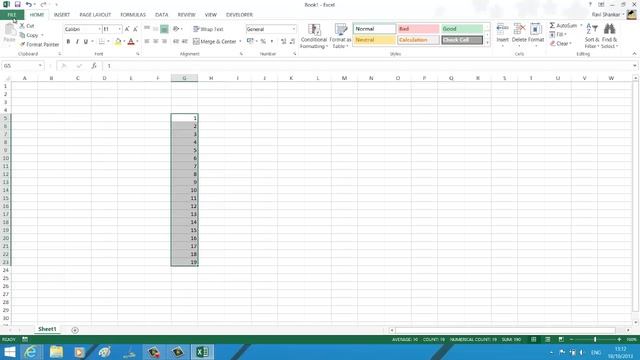Open the FILE tab
The height and width of the screenshot is (360, 640).
(x=12, y=15)
